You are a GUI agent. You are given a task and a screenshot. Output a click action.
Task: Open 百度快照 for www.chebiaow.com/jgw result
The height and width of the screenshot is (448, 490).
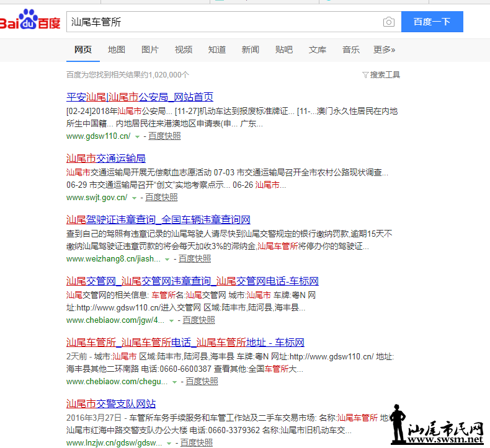pos(198,320)
